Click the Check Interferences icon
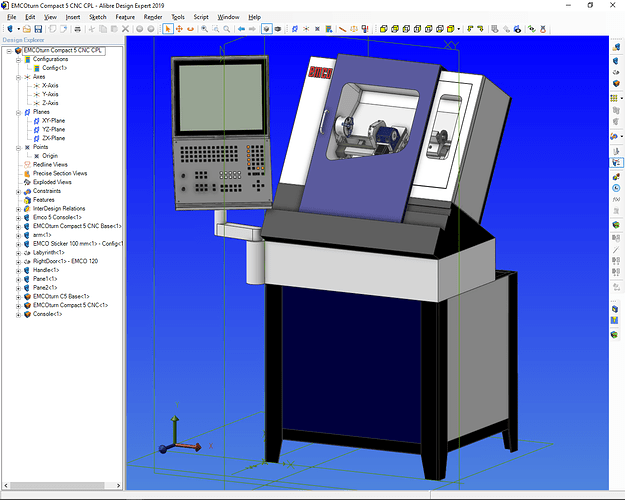Viewport: 625px width, 500px height. (365, 29)
